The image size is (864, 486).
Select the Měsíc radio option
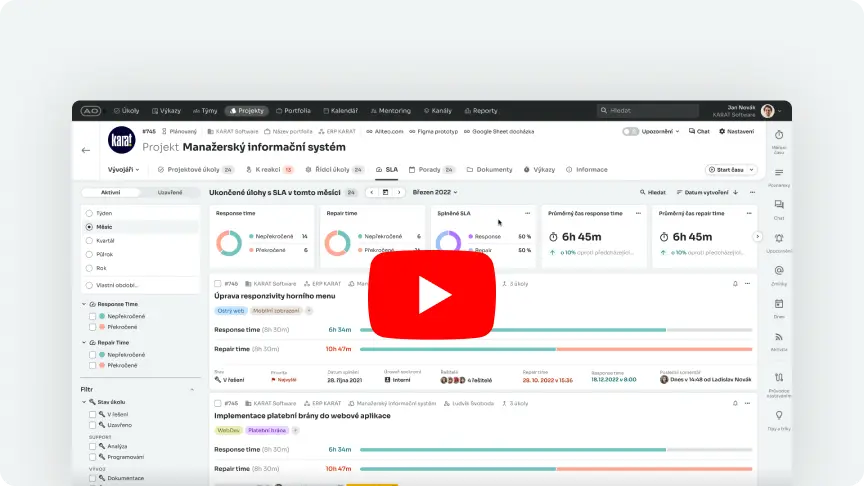89,227
